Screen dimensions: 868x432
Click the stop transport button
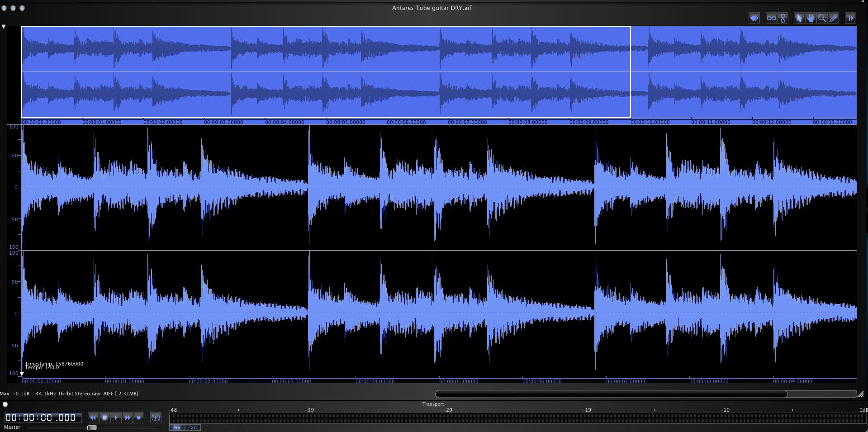pos(104,418)
